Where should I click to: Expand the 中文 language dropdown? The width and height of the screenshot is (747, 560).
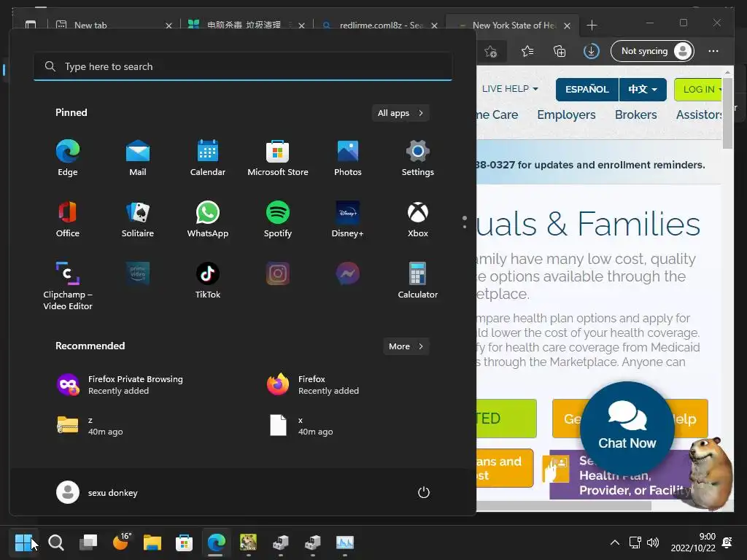[x=643, y=90]
